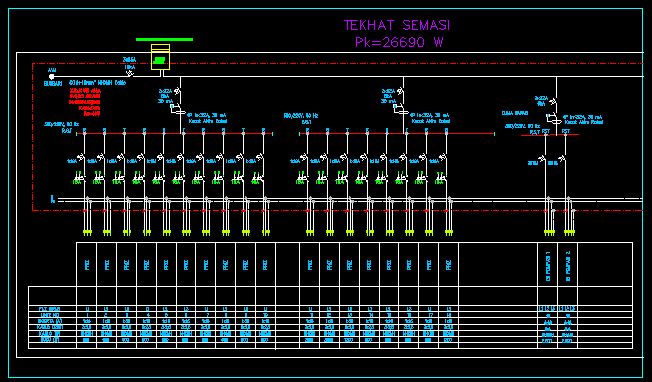The height and width of the screenshot is (382, 652).
Task: Select middle panel's leakage current relay symbol
Action: [401, 110]
